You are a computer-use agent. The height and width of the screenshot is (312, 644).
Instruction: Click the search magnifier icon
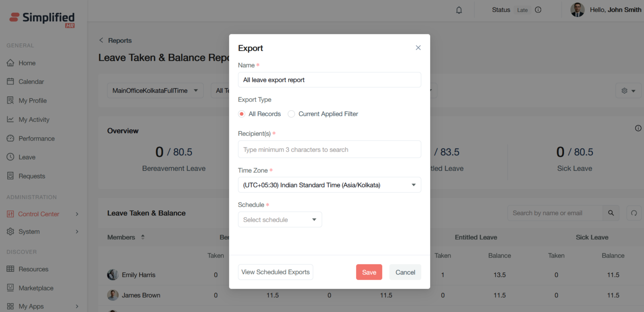pos(611,213)
